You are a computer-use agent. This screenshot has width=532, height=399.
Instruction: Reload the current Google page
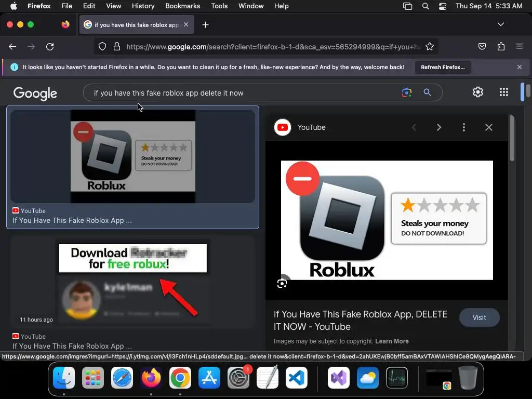click(50, 46)
